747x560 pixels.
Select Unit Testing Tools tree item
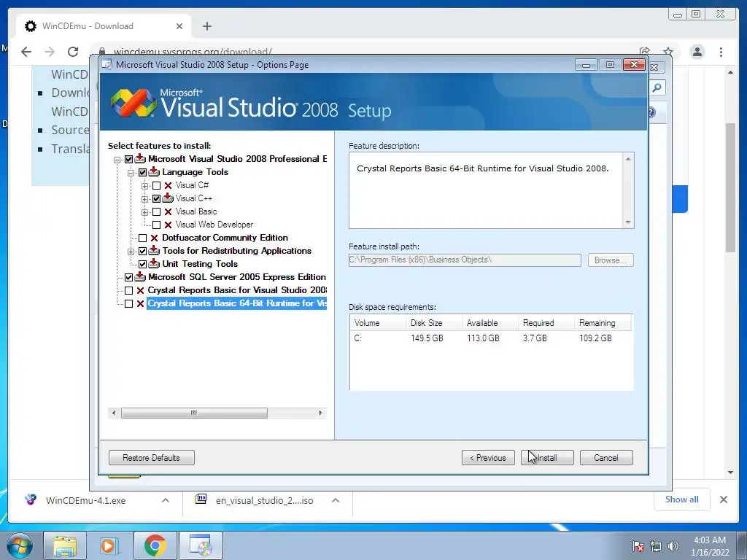click(x=200, y=264)
